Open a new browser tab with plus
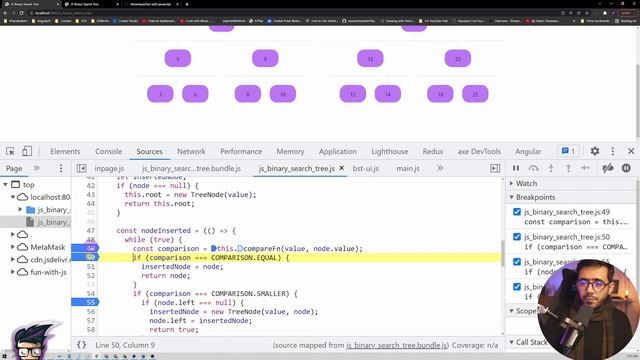The width and height of the screenshot is (640, 360). 187,4
